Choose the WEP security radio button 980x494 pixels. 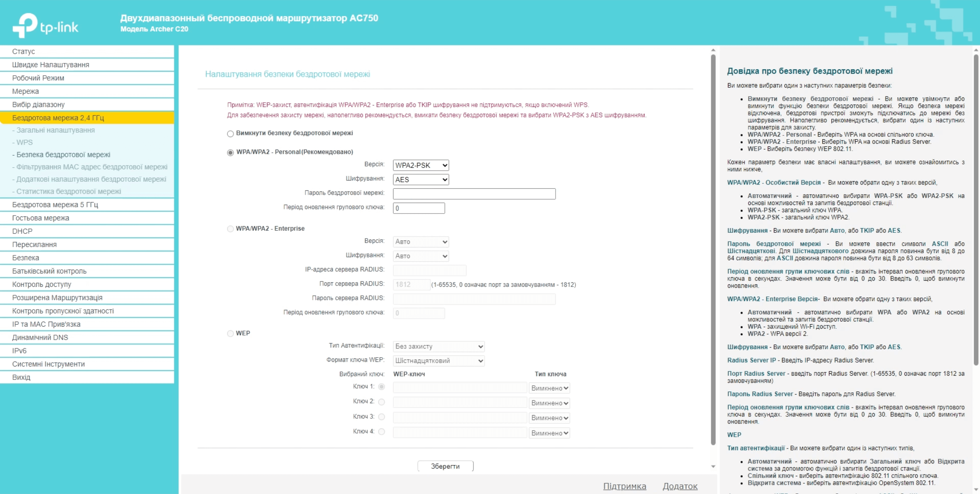pos(230,333)
